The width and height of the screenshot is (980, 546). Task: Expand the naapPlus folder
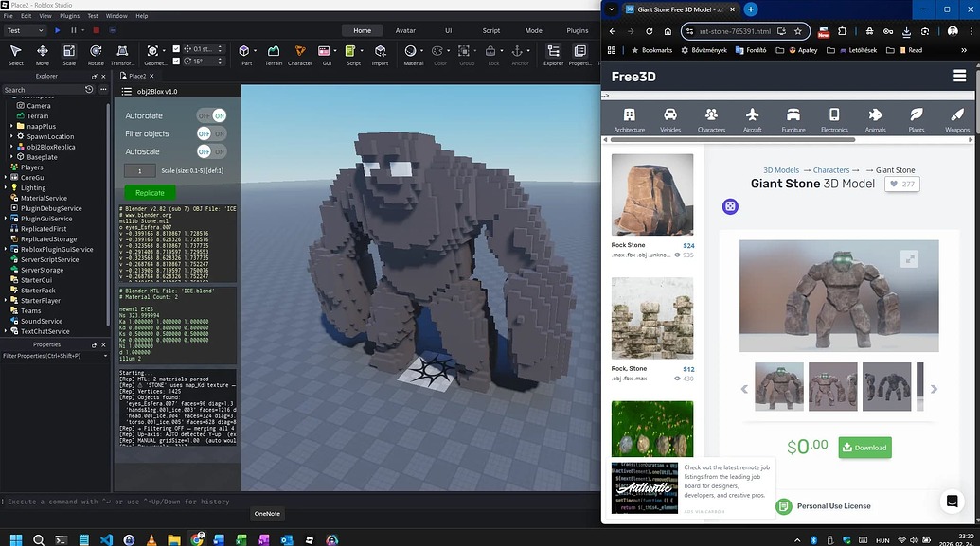[11, 126]
